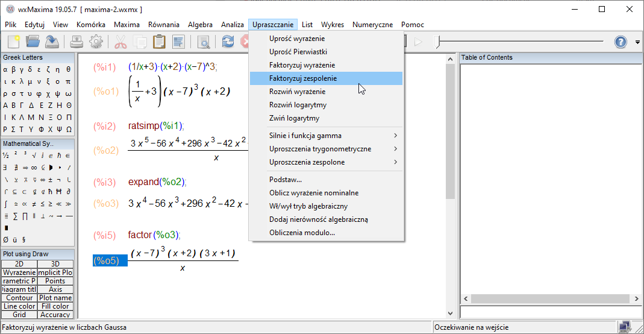Click the Save document toolbar icon
This screenshot has width=644, height=334.
[x=52, y=42]
